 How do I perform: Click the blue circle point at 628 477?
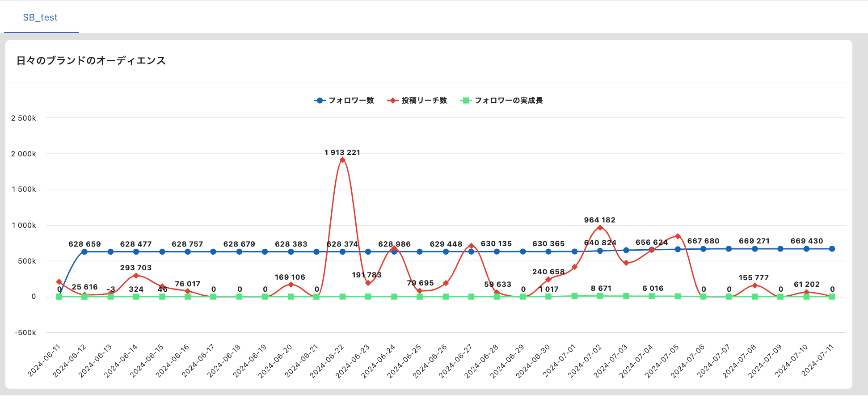click(x=136, y=252)
